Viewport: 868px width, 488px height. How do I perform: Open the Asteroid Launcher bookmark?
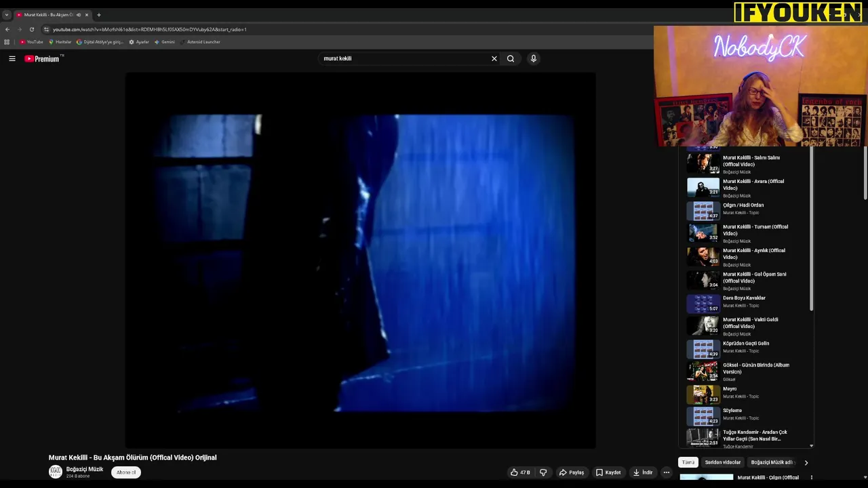[x=200, y=42]
